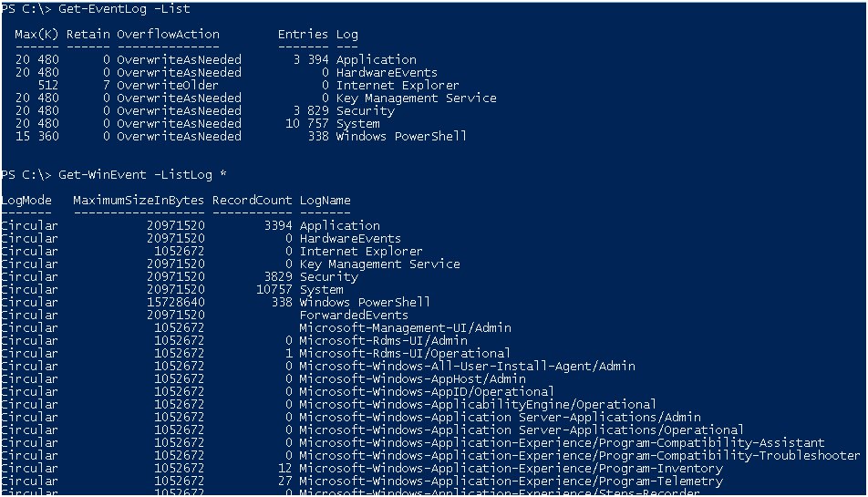Select the Program-Inventory log name
This screenshot has height=497, width=868.
tap(511, 469)
